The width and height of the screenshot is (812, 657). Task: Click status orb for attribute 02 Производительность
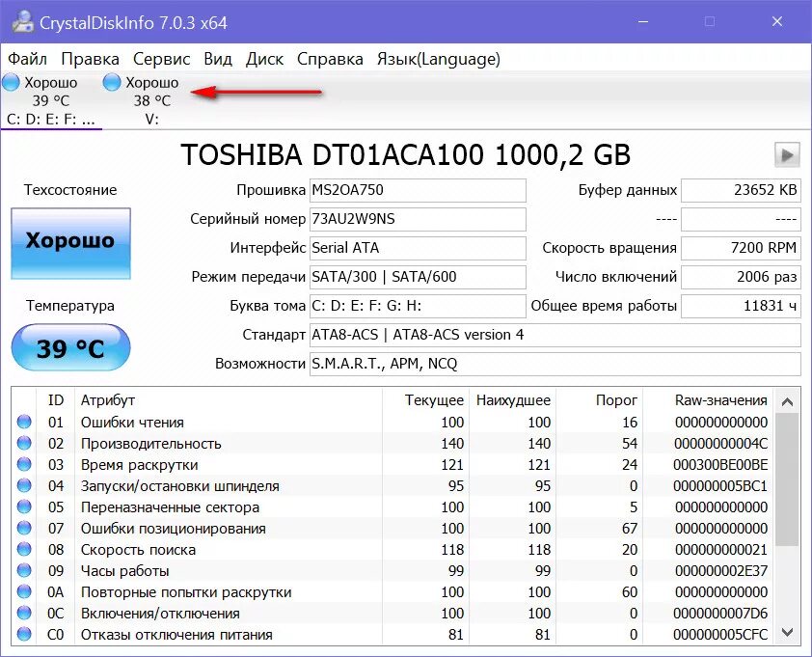(x=24, y=443)
